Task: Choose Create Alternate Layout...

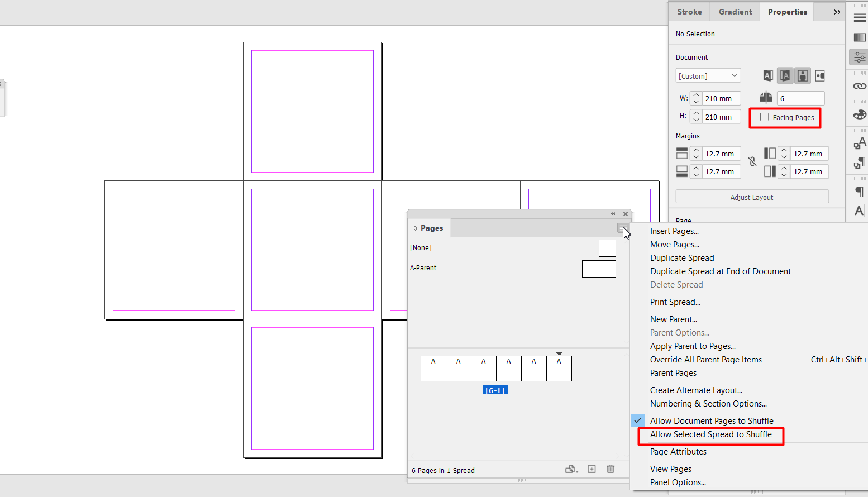Action: click(x=696, y=390)
